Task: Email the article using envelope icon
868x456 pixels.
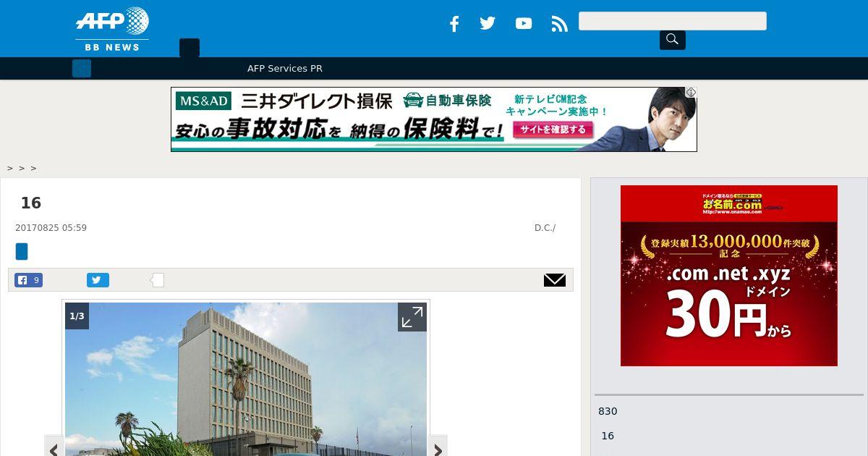Action: 555,280
